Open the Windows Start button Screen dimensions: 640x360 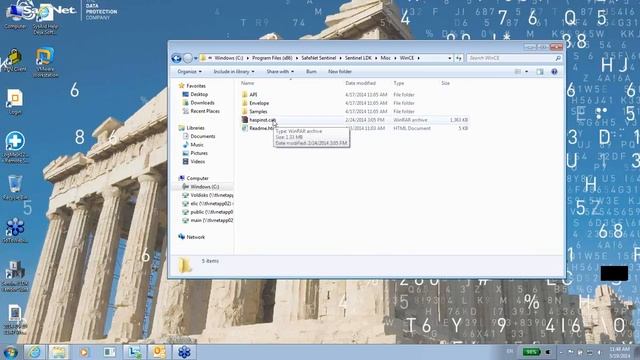click(10, 352)
